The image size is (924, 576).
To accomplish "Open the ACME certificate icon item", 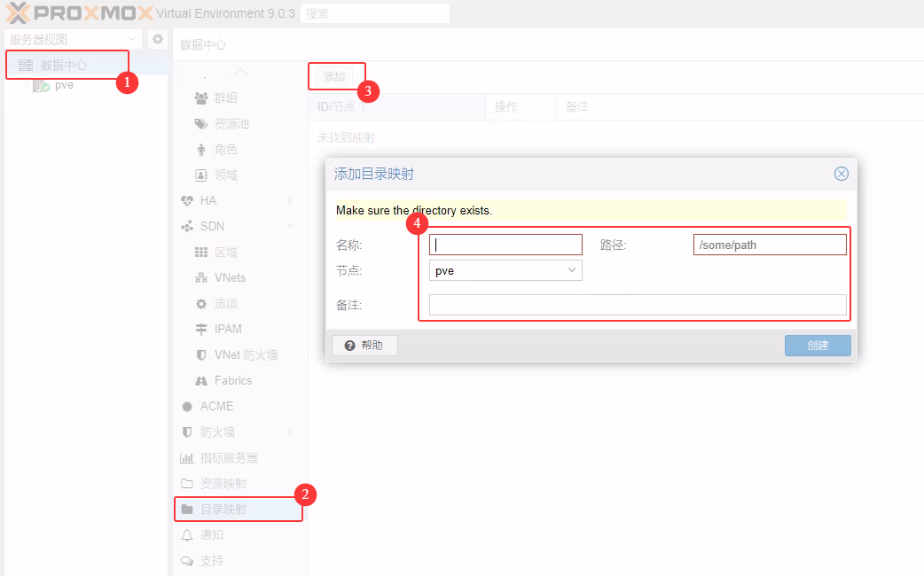I will [216, 406].
